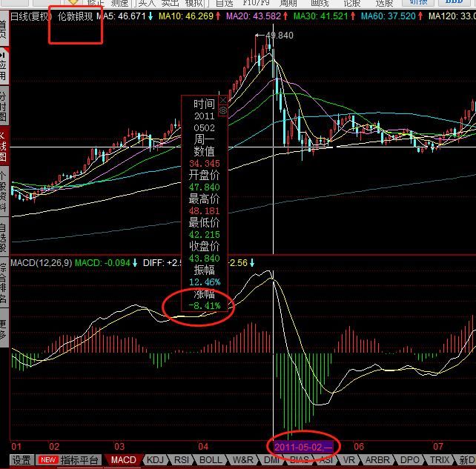Close the data info popup
The width and height of the screenshot is (476, 469).
pyautogui.click(x=223, y=99)
